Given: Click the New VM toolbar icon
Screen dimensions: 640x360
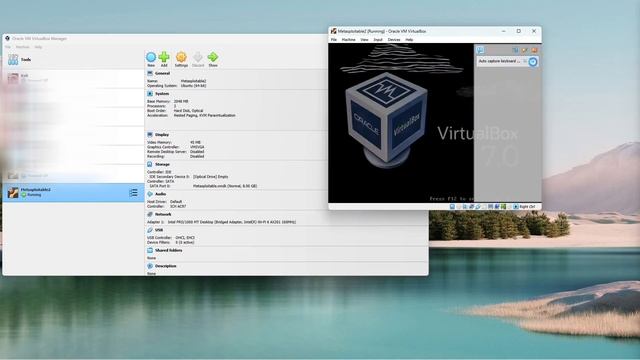Looking at the screenshot, I should (x=151, y=57).
